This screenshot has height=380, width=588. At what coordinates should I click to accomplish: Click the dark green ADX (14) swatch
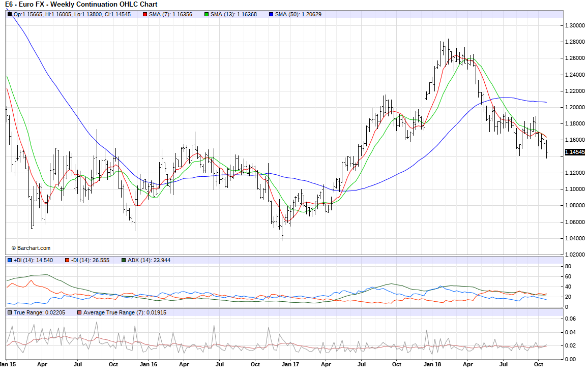click(x=124, y=260)
